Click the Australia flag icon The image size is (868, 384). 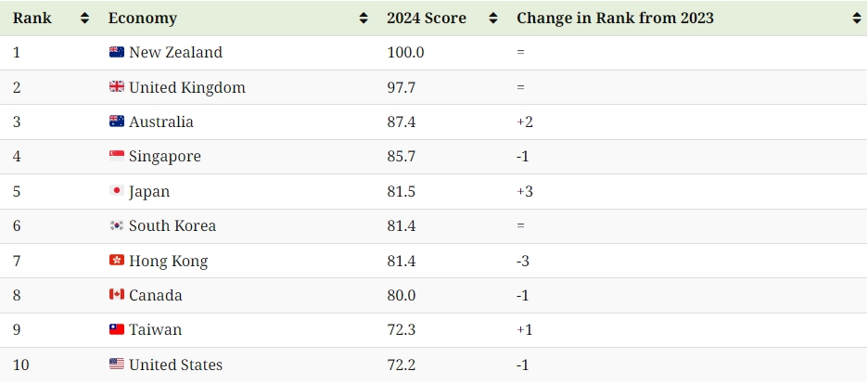click(117, 122)
